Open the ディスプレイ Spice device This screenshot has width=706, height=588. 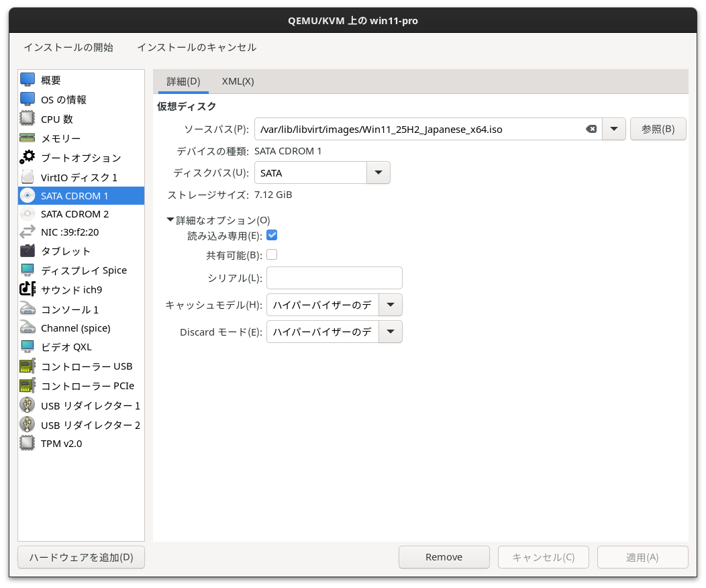(x=83, y=270)
